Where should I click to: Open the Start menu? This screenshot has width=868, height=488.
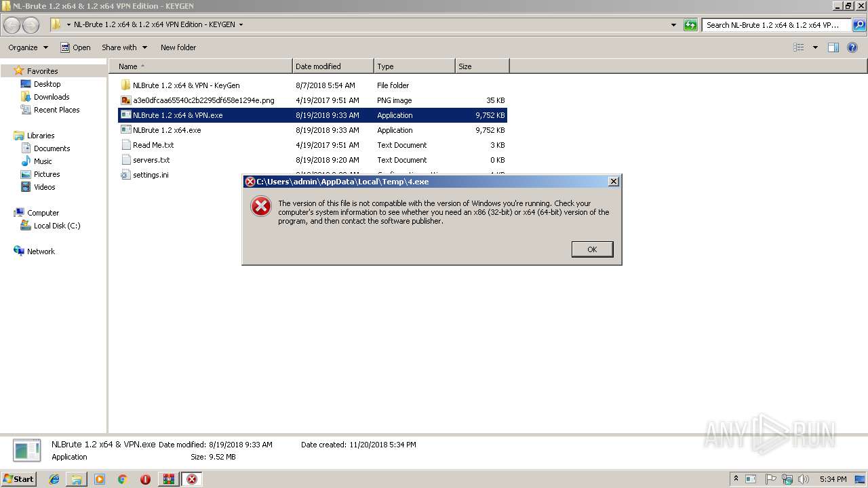(18, 479)
